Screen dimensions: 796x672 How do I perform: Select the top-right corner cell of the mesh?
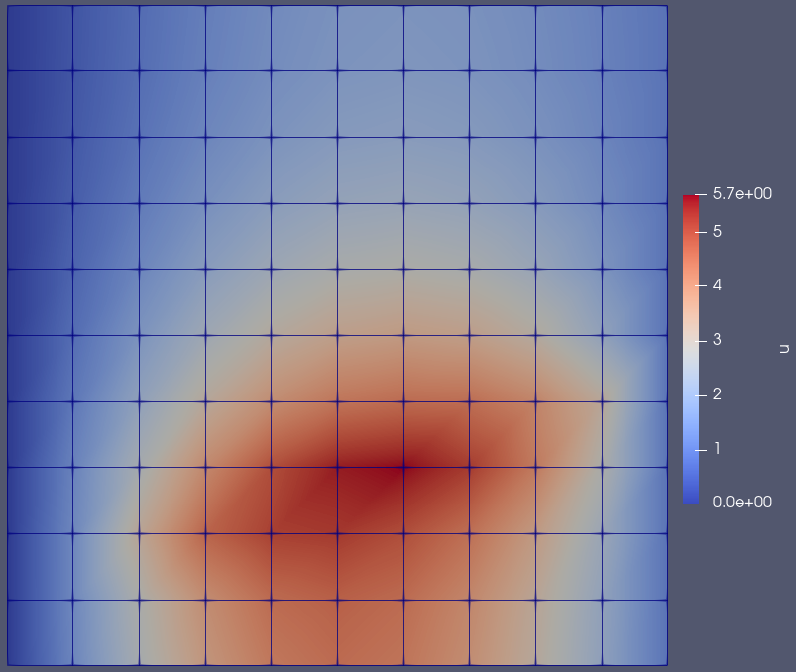click(x=634, y=38)
